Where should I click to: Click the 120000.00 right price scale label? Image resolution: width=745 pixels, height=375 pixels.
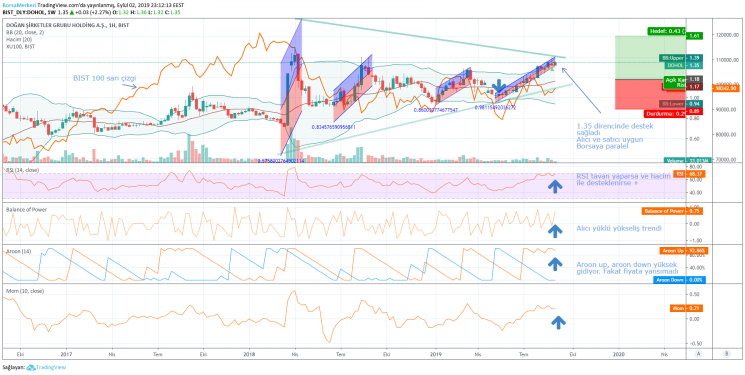coord(726,35)
